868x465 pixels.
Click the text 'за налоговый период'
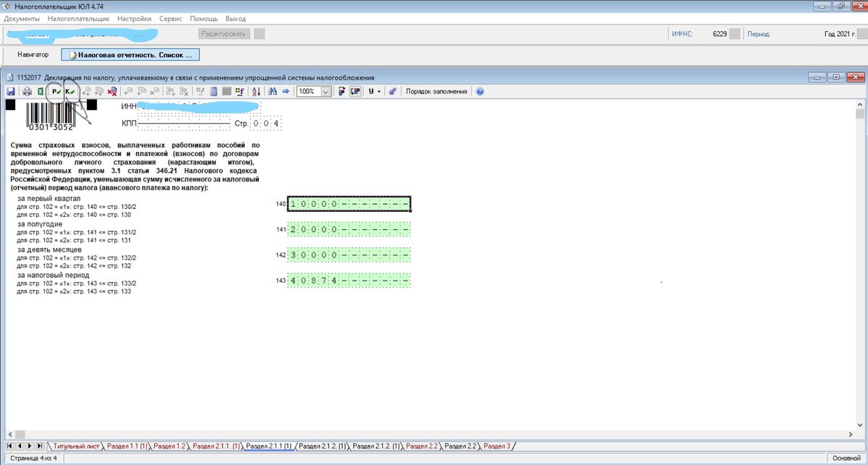[x=54, y=275]
